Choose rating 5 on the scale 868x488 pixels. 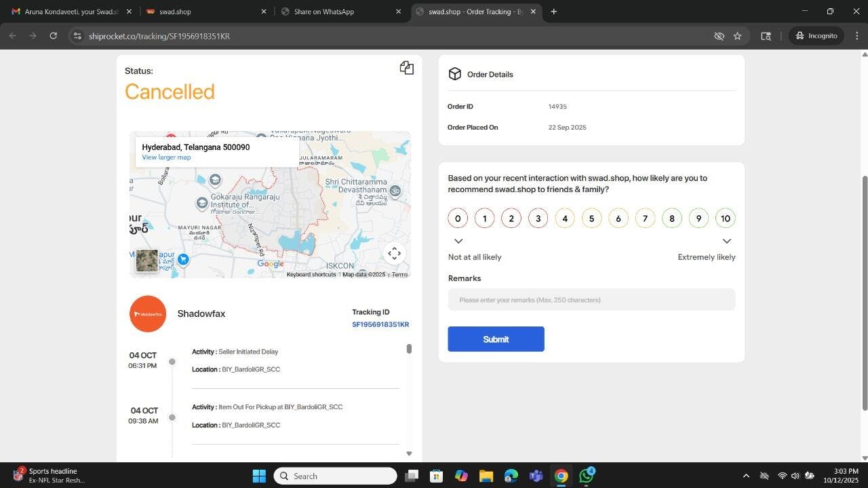tap(591, 219)
